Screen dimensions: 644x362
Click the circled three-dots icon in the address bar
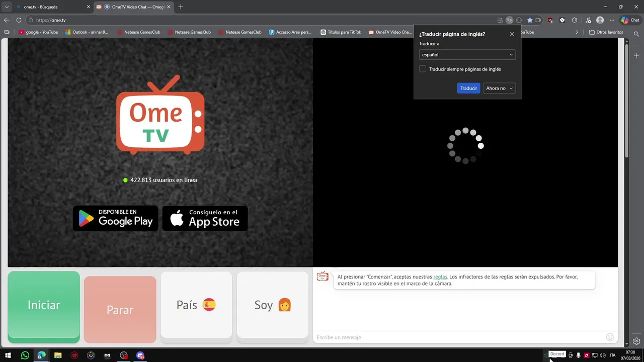(x=519, y=20)
